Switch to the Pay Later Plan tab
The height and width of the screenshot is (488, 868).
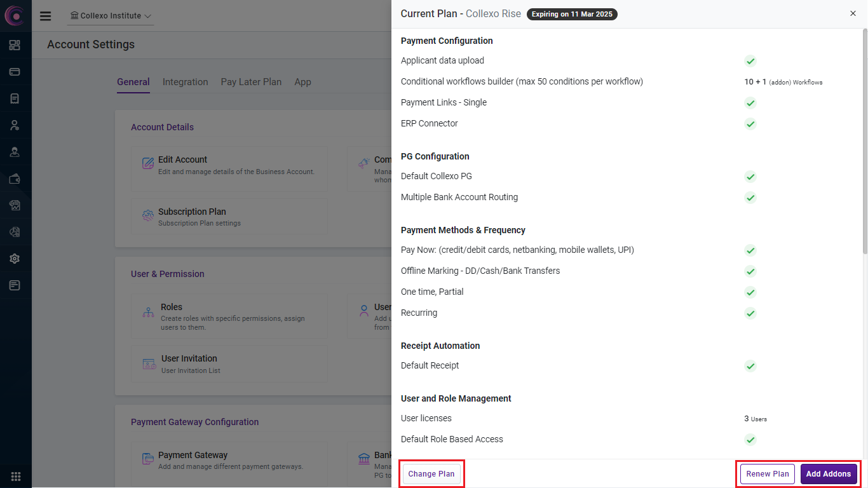tap(251, 82)
